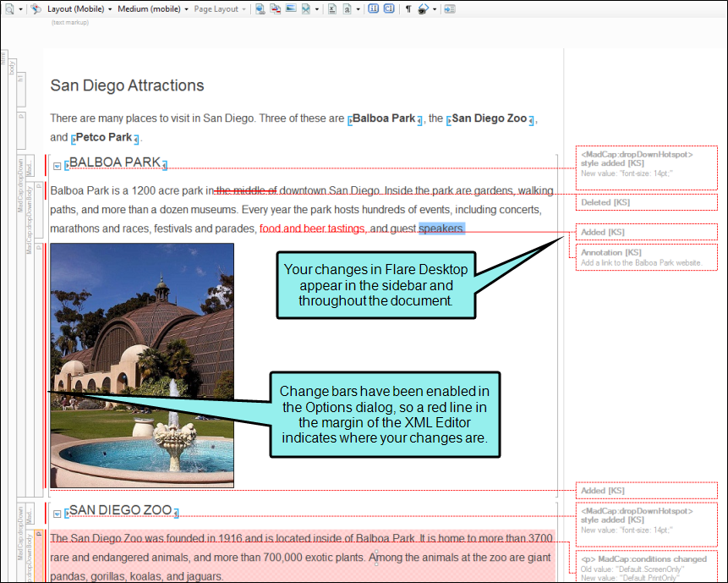The image size is (728, 583).
Task: Click the page icon marked with an a
Action: [x=347, y=8]
